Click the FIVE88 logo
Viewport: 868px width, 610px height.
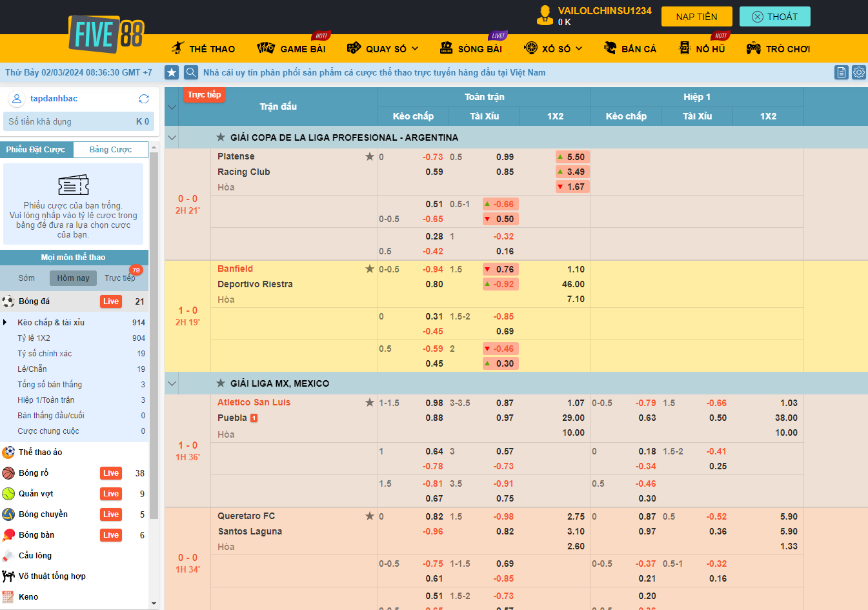(106, 34)
